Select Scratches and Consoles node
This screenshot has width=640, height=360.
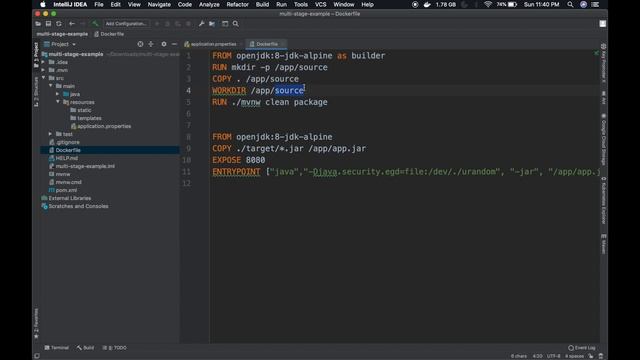(x=78, y=206)
